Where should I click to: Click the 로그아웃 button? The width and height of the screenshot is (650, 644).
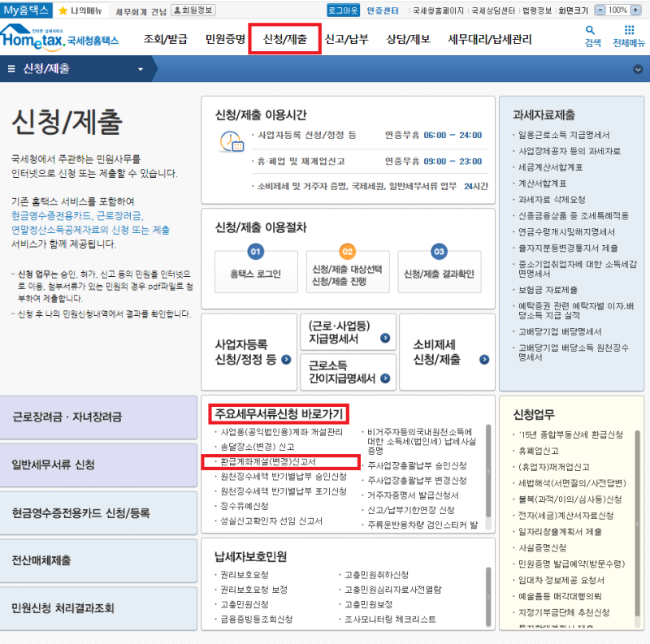[x=343, y=11]
